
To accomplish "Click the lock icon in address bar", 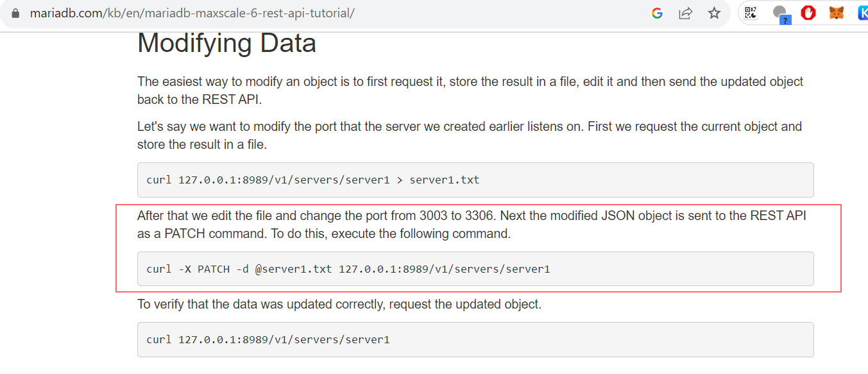I will [15, 13].
